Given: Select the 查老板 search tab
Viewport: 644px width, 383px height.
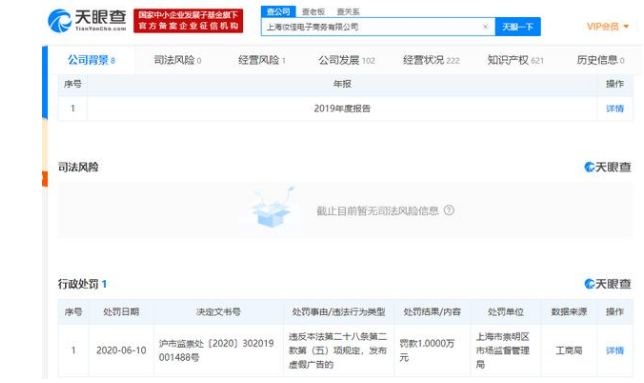Looking at the screenshot, I should point(313,11).
